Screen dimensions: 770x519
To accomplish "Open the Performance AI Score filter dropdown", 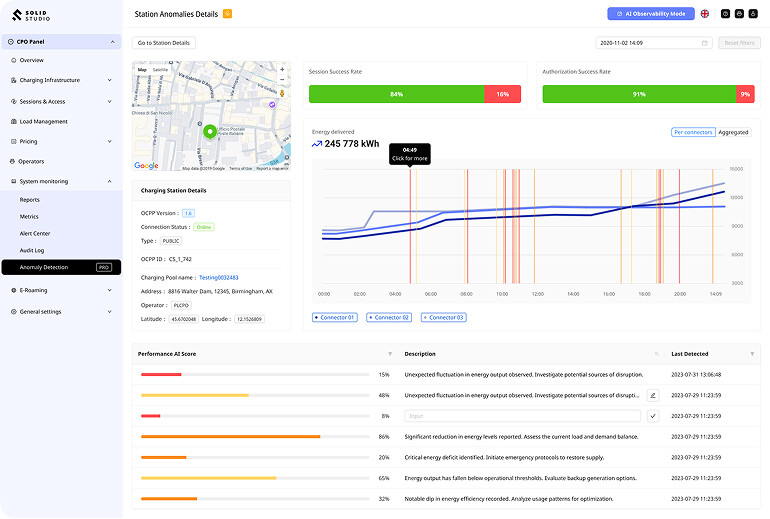I will pos(390,354).
